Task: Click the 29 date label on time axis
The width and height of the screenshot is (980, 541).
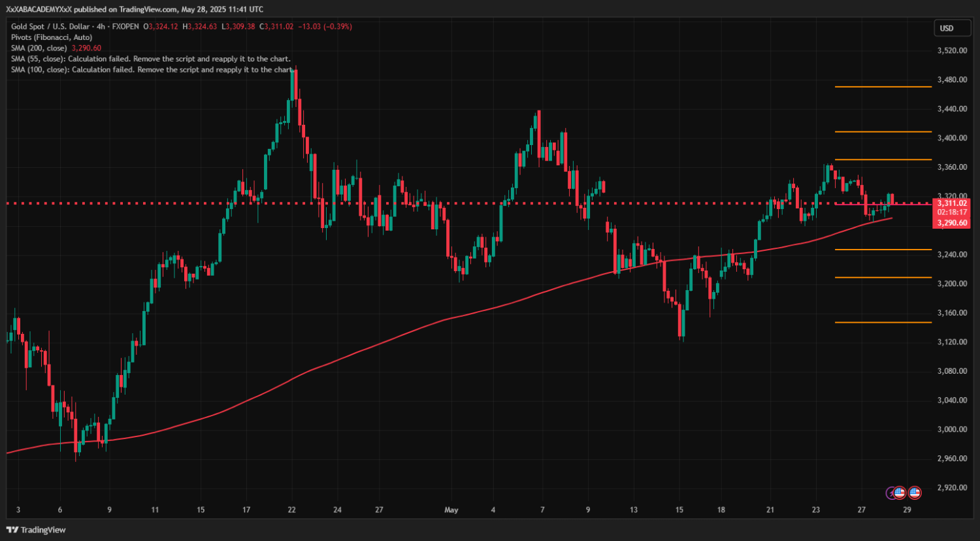Action: tap(907, 510)
